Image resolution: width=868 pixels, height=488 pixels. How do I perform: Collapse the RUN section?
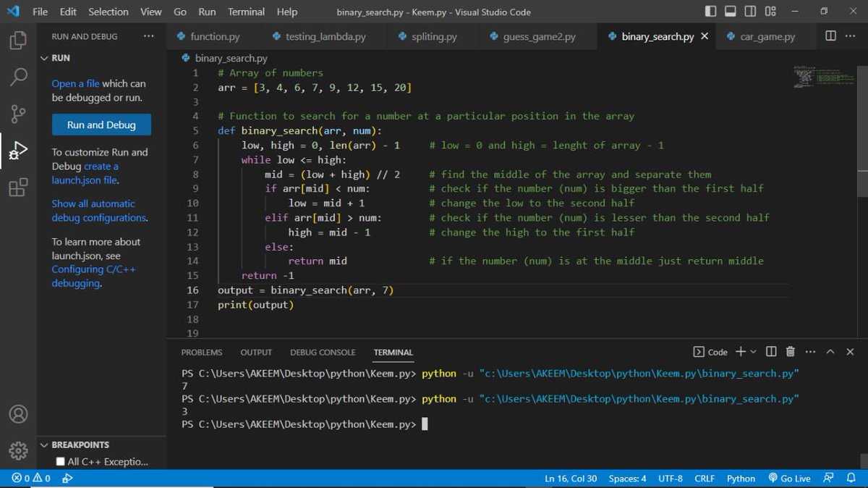45,58
